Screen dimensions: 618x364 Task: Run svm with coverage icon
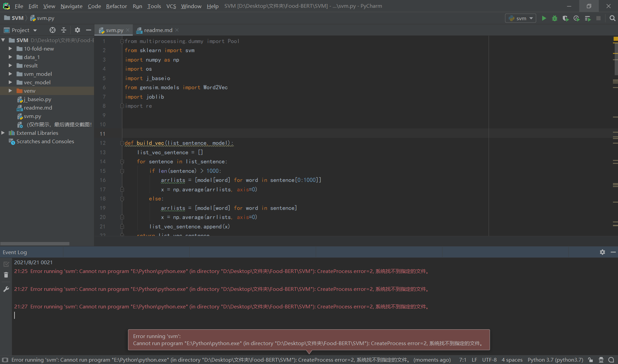pyautogui.click(x=565, y=18)
